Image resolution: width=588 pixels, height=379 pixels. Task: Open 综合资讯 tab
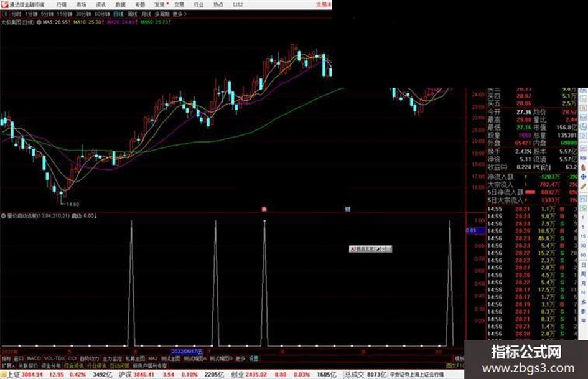74,365
